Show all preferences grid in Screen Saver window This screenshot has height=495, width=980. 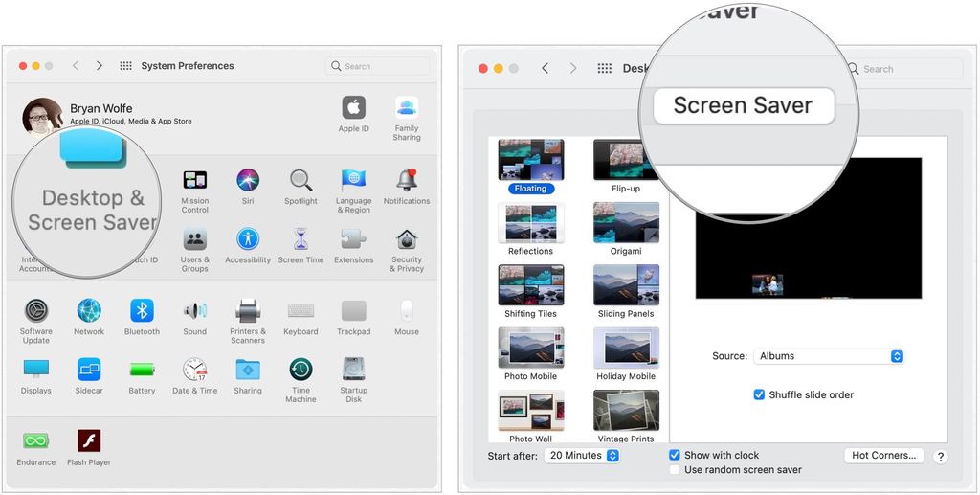click(x=605, y=69)
